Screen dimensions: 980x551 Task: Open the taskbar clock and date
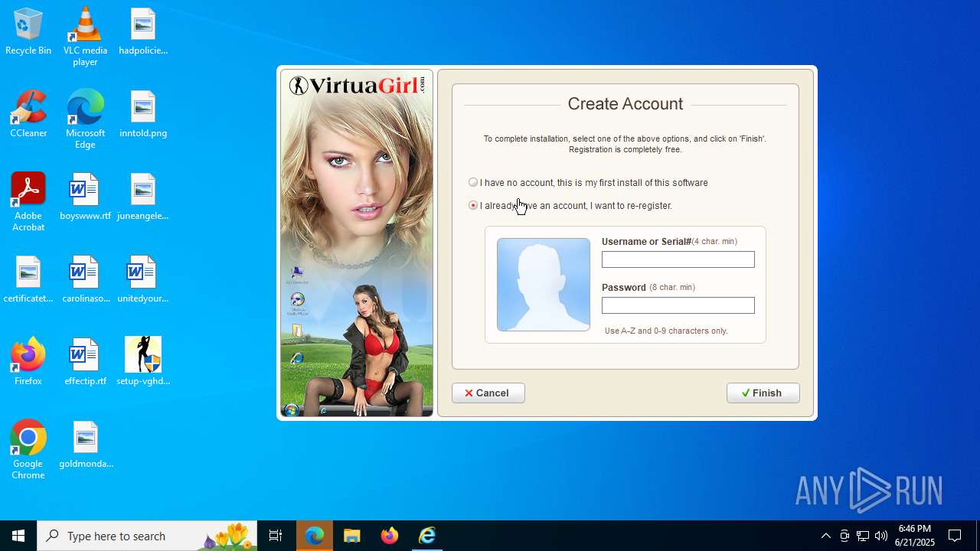point(915,536)
